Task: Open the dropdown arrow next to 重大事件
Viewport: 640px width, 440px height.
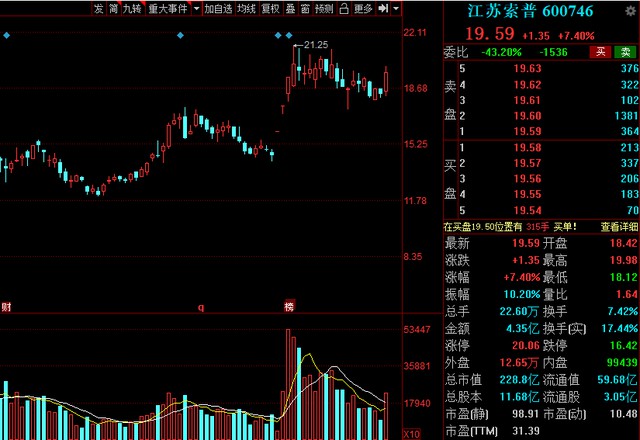Action: coord(194,9)
